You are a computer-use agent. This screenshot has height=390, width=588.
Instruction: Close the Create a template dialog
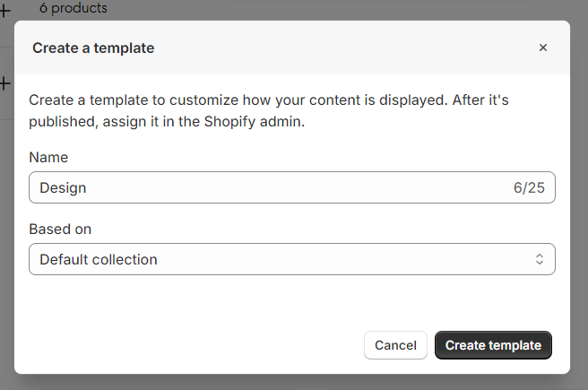pos(542,48)
